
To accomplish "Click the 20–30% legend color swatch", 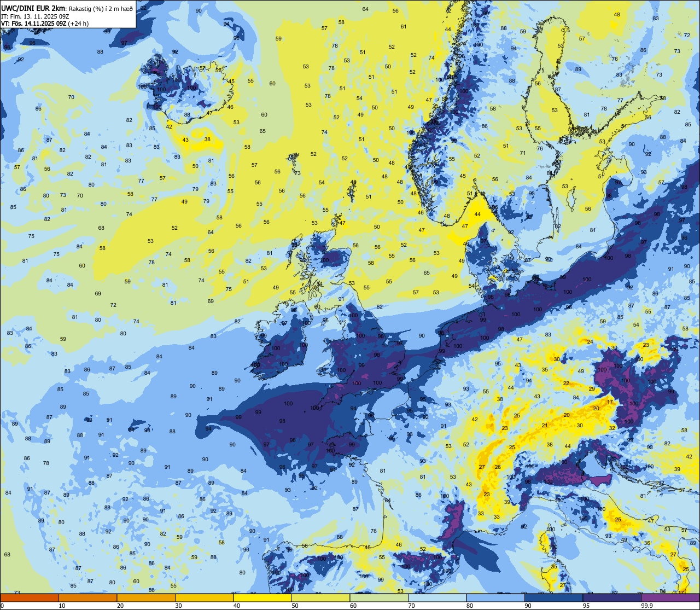I will 146,597.
